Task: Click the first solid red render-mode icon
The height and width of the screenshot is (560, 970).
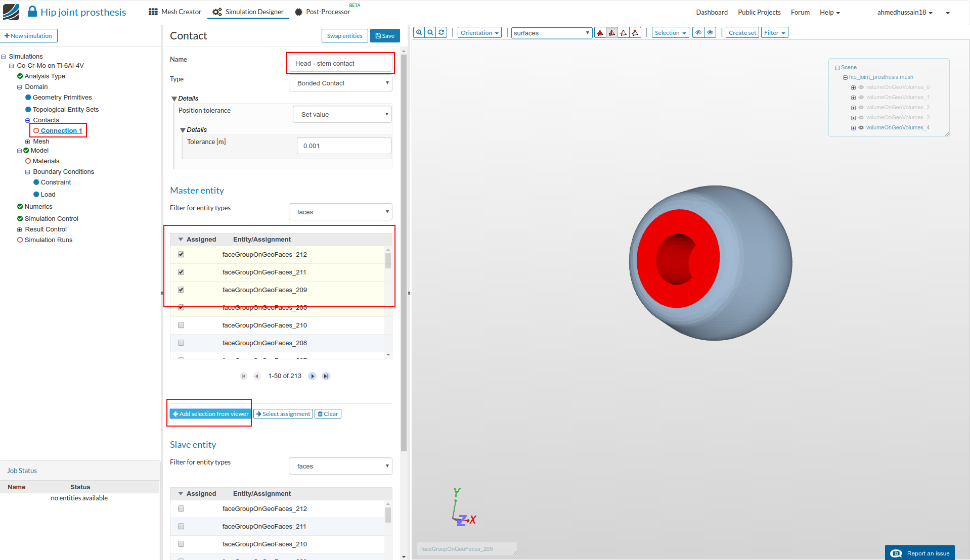Action: tap(600, 33)
